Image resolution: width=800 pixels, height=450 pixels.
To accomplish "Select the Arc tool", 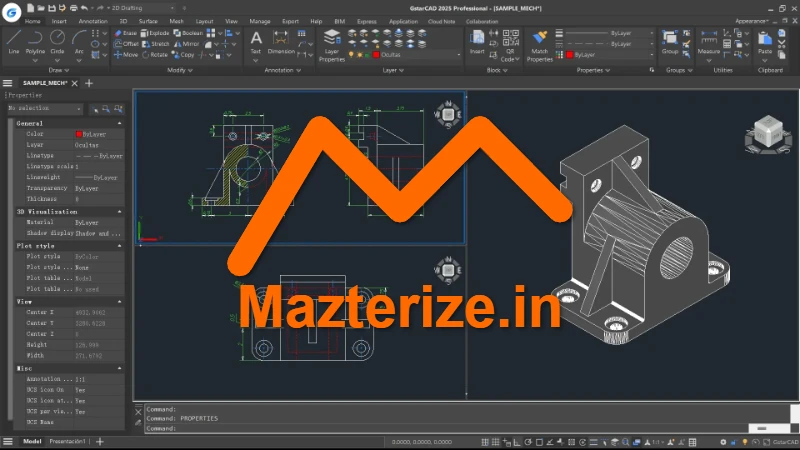I will pyautogui.click(x=79, y=42).
